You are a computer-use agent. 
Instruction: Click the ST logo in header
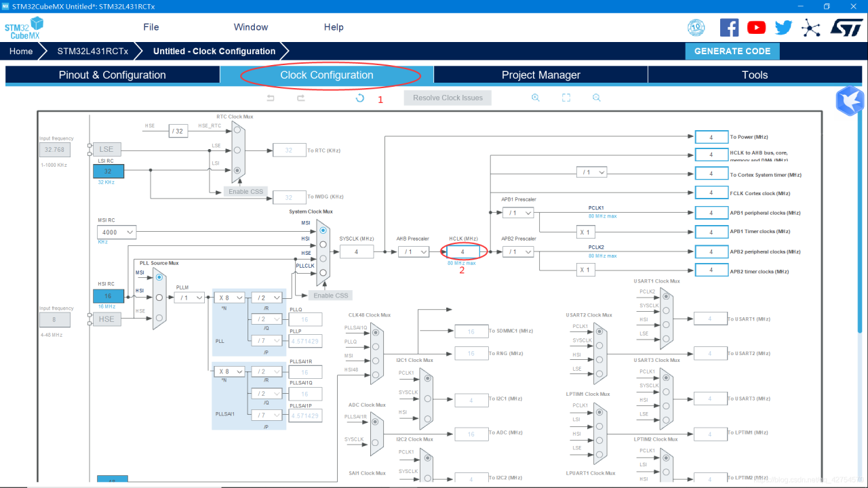(846, 27)
